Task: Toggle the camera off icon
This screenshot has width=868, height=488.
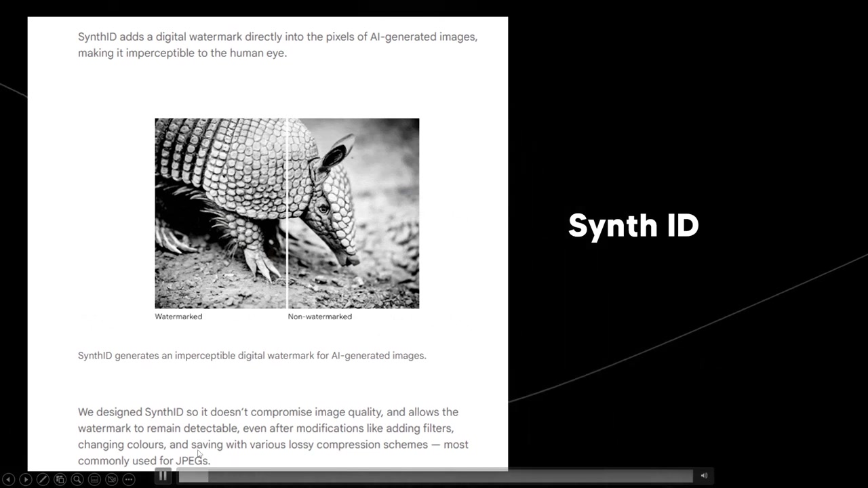Action: point(112,479)
